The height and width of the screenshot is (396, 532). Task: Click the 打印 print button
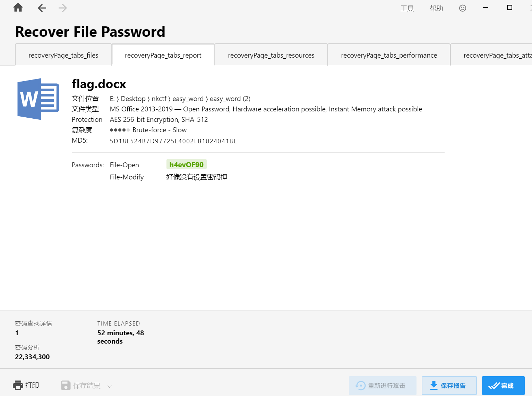pos(26,385)
